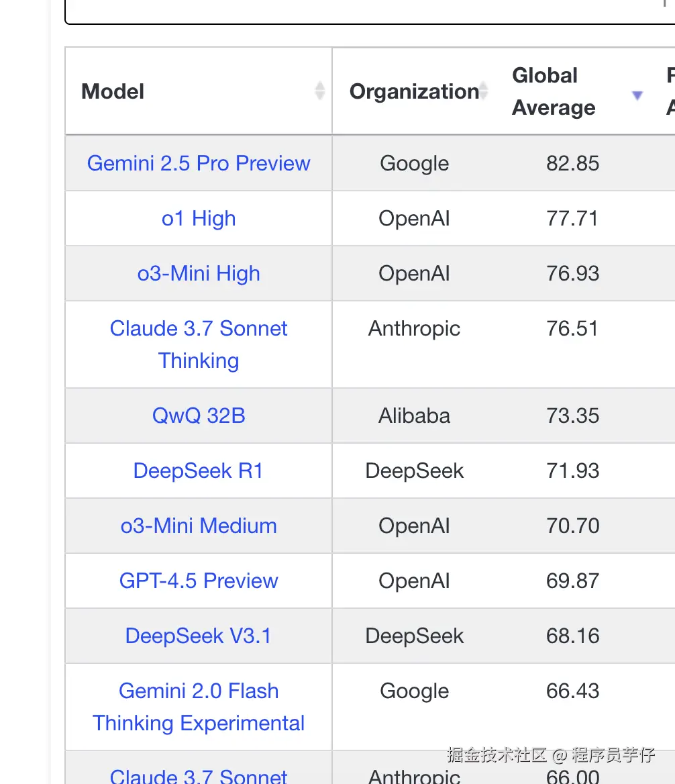
Task: Select the o3-Mini Medium link
Action: pos(199,526)
